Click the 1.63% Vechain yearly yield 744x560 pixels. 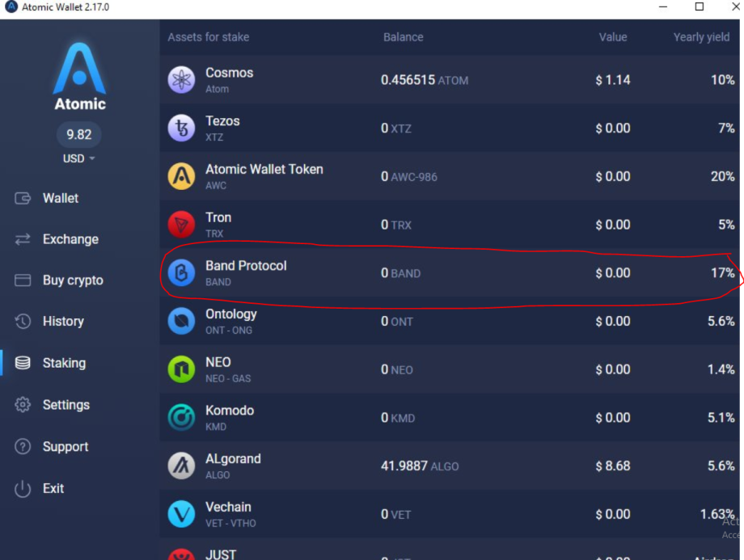(717, 515)
